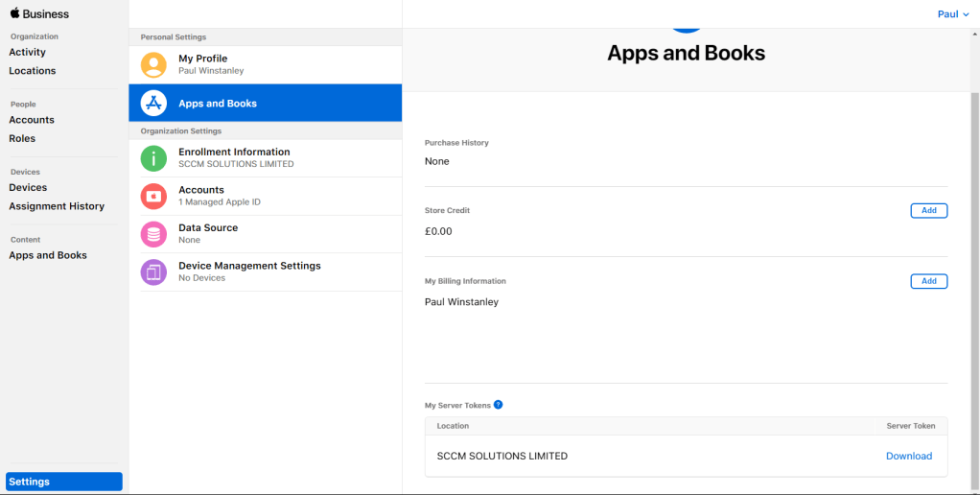Download the SCCM SOLUTIONS LIMITED server token
The height and width of the screenshot is (495, 980).
[908, 456]
